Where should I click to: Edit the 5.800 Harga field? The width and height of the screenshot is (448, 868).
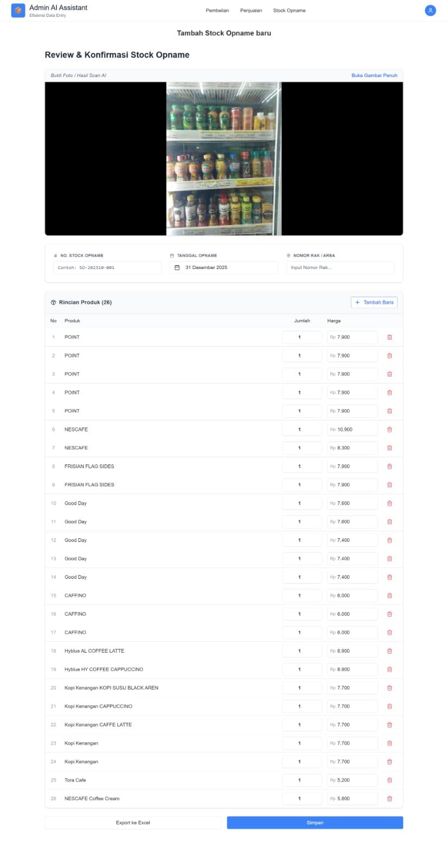353,799
